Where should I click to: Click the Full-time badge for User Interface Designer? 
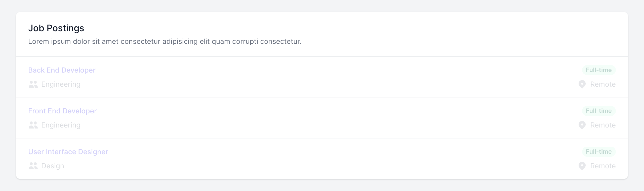599,152
